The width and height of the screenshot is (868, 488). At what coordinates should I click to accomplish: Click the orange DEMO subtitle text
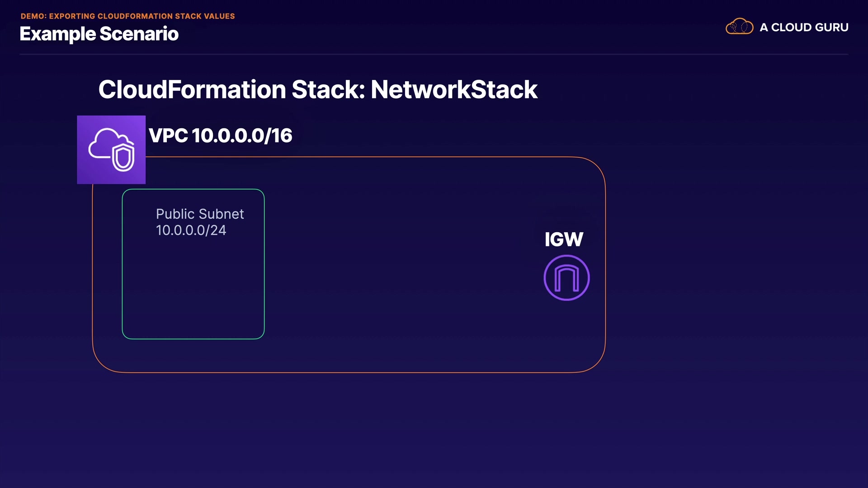127,16
